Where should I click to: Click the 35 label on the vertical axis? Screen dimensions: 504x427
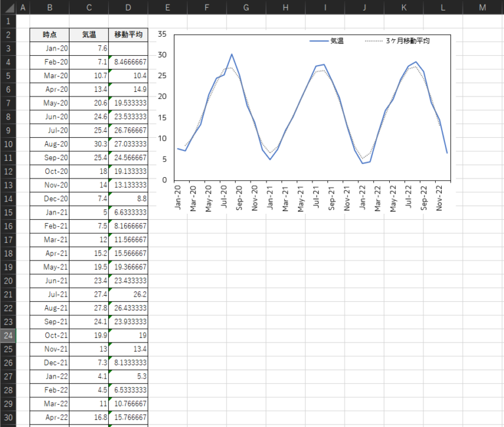tap(162, 34)
